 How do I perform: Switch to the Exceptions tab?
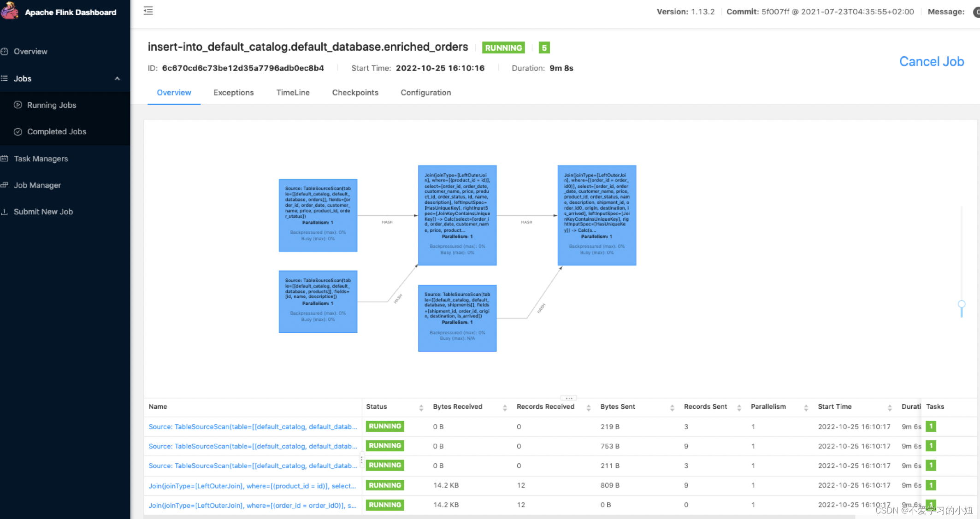pos(233,93)
